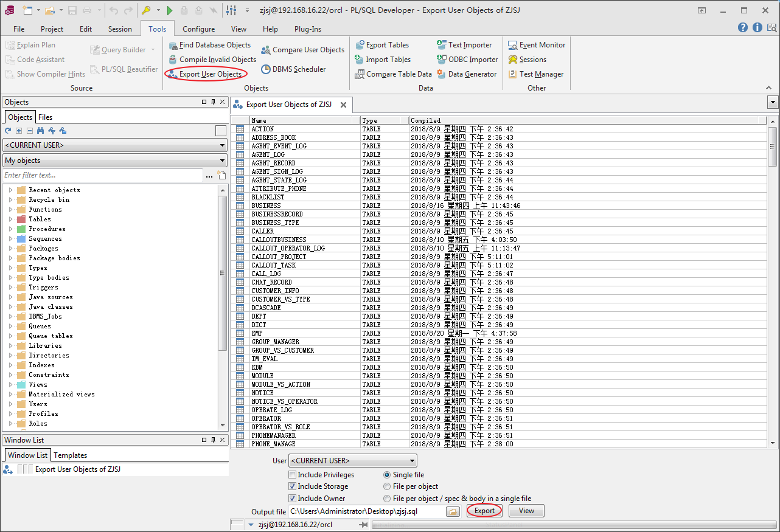Open the My objects filter dropdown
This screenshot has width=780, height=532.
pos(115,161)
